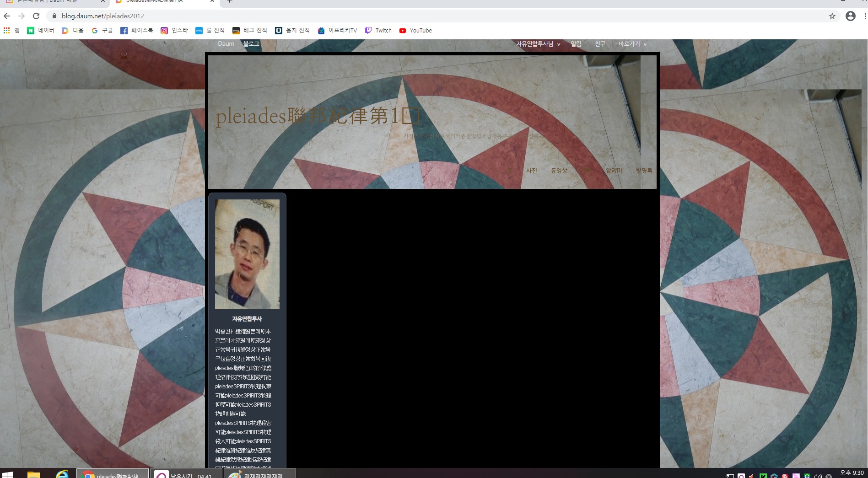This screenshot has height=478, width=868.
Task: Open File Explorer from the taskbar
Action: click(34, 474)
